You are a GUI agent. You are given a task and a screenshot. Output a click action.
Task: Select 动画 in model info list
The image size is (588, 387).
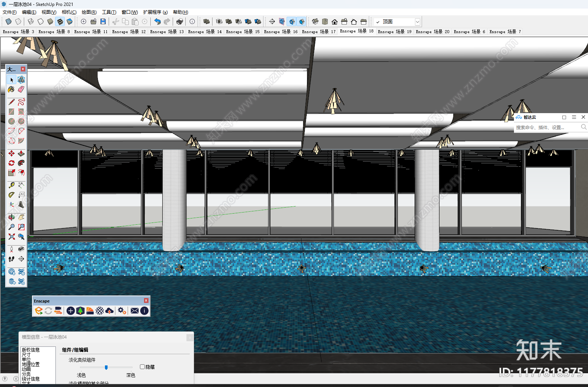[26, 369]
